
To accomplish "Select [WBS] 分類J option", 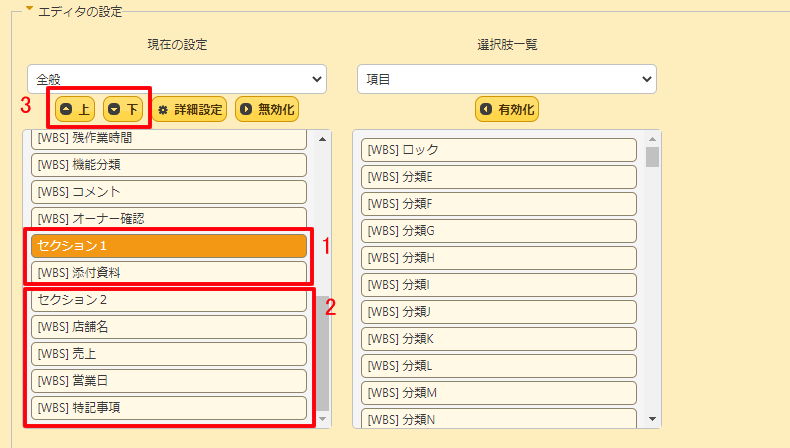I will [499, 312].
